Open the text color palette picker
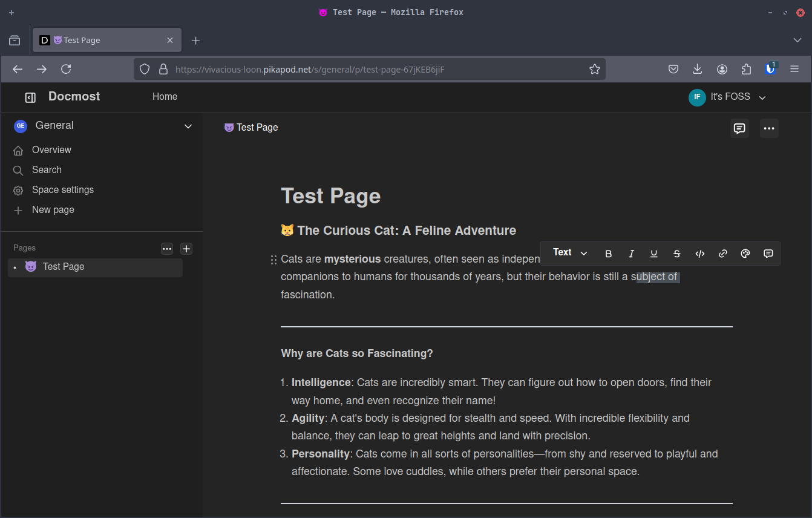This screenshot has height=518, width=812. 745,254
